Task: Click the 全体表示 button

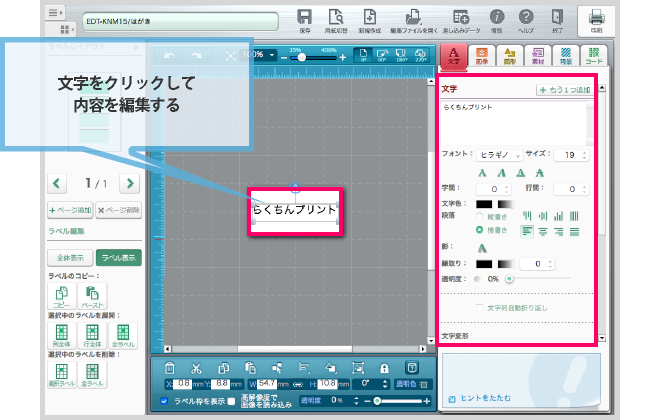Action: coord(69,257)
